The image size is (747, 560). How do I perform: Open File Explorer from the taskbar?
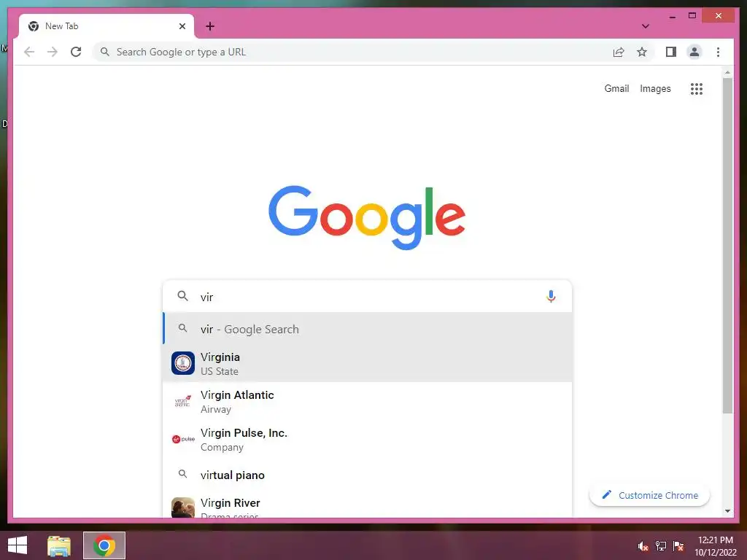pos(59,545)
